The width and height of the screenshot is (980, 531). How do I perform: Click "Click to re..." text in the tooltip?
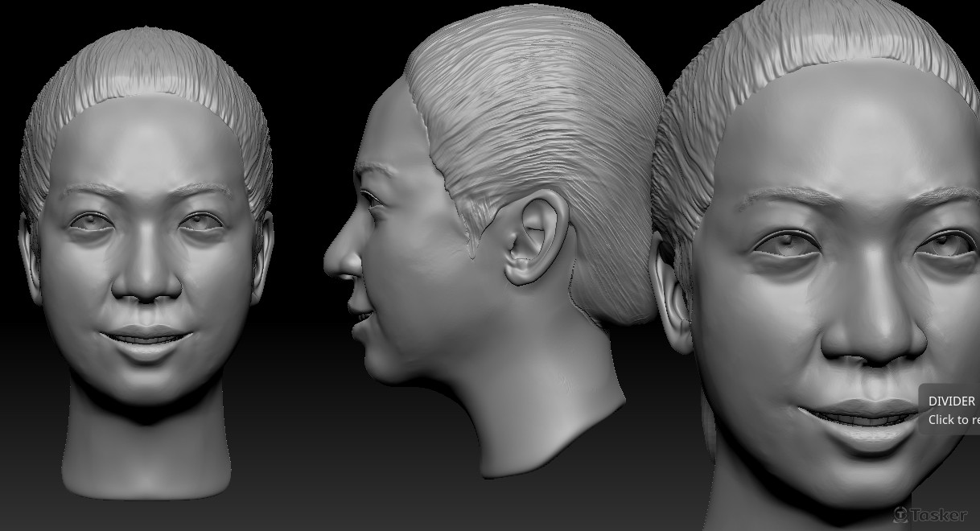(x=953, y=419)
